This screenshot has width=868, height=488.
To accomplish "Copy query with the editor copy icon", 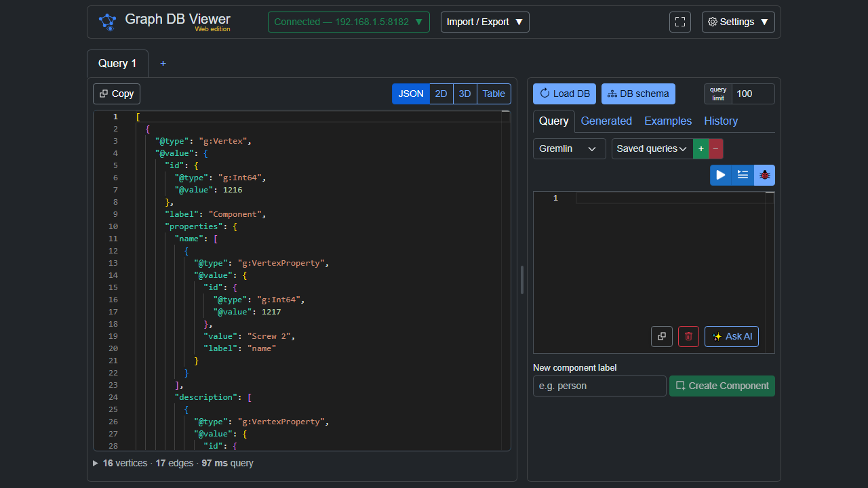I will (662, 336).
